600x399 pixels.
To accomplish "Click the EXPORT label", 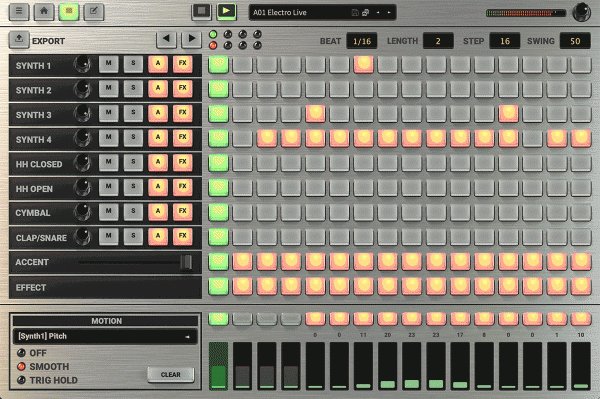I will 48,41.
